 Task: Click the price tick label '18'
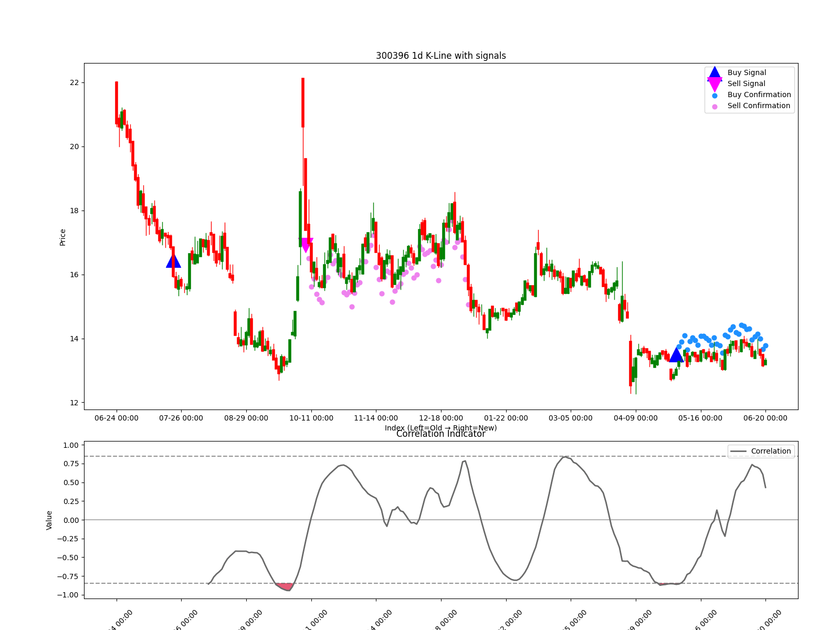click(x=74, y=211)
